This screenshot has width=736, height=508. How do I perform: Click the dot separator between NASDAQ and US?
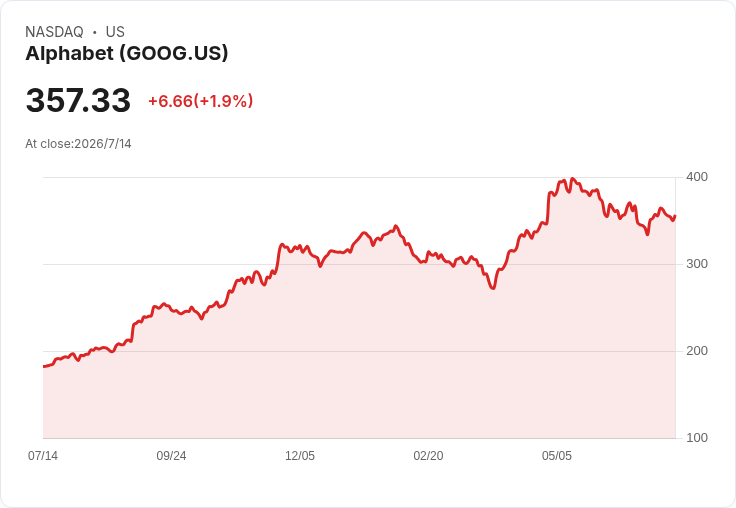click(95, 32)
